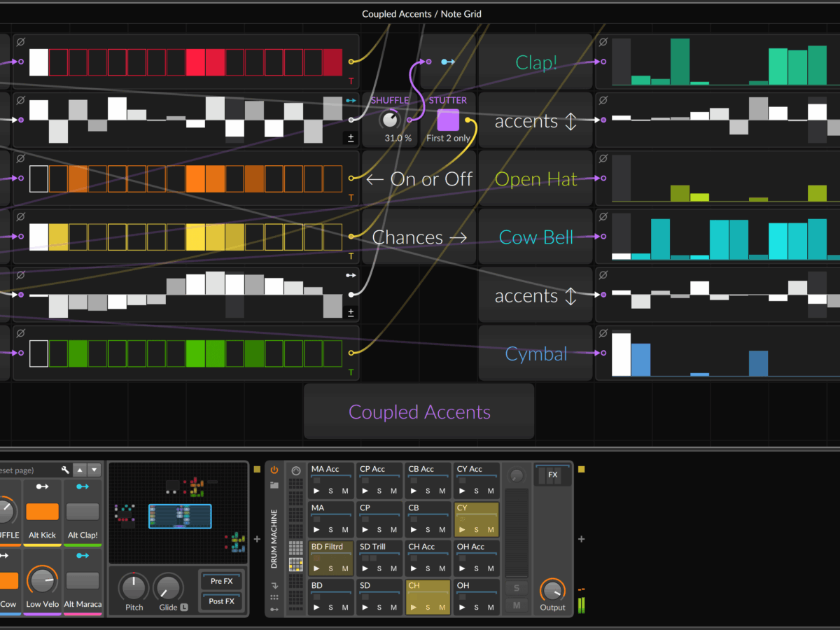Open the Drum Machine folder browser icon
The width and height of the screenshot is (840, 630).
(x=274, y=484)
